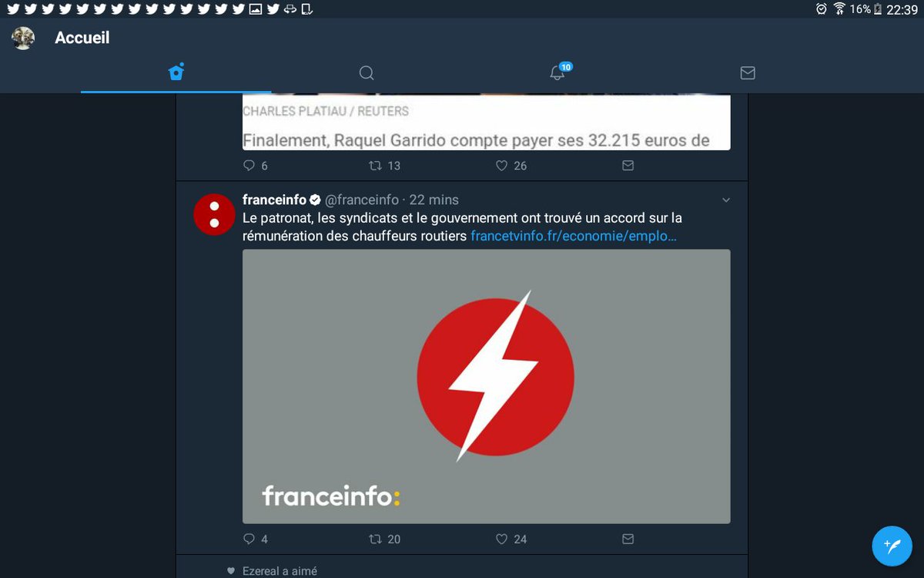Open Raquel Garrido article preview card

tap(487, 123)
